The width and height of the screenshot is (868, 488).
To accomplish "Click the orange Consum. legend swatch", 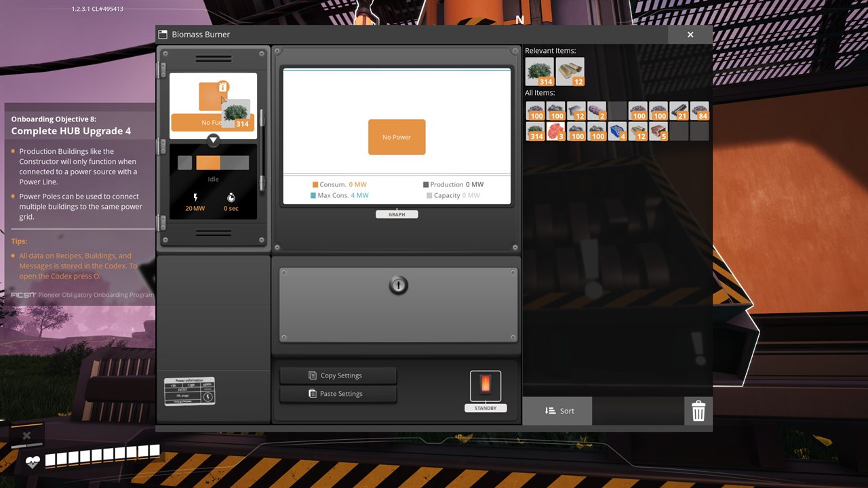I will tap(315, 184).
